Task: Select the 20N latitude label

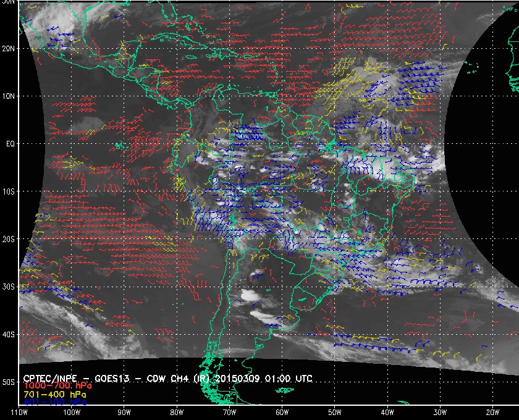Action: pos(7,48)
